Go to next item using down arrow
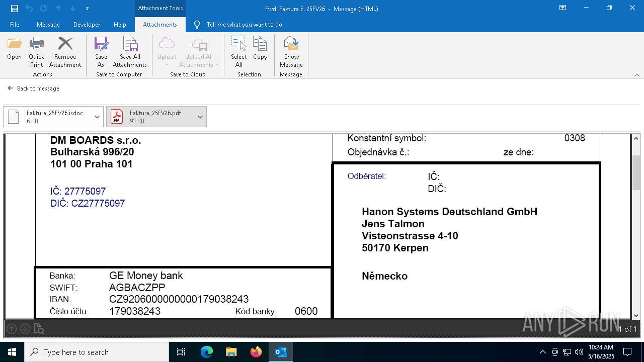This screenshot has width=644, height=362. (x=73, y=8)
